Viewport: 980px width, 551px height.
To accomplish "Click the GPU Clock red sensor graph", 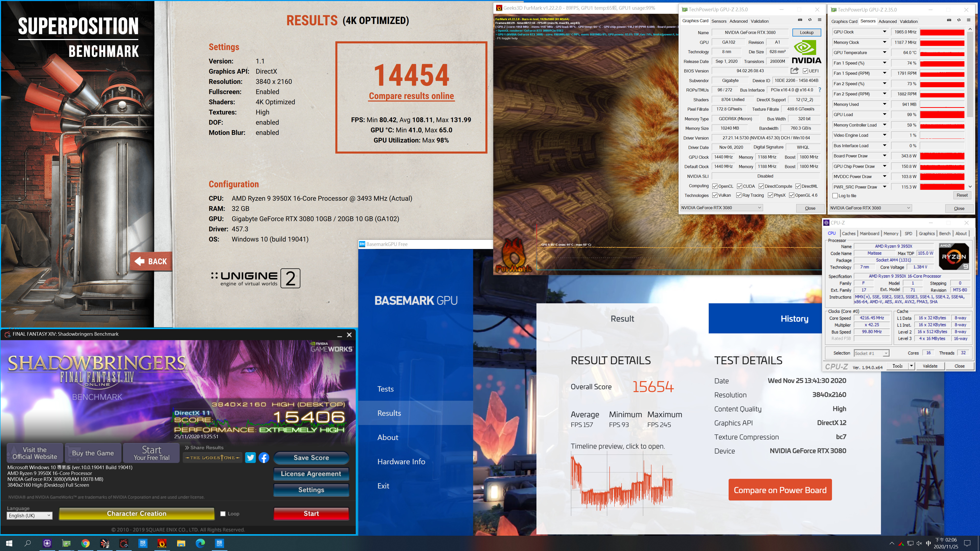I will [x=942, y=32].
